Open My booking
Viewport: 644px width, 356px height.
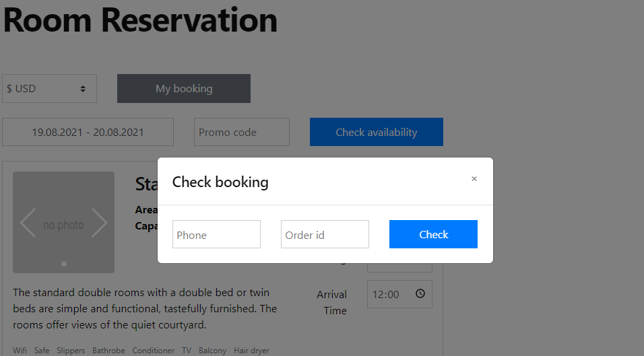tap(184, 89)
